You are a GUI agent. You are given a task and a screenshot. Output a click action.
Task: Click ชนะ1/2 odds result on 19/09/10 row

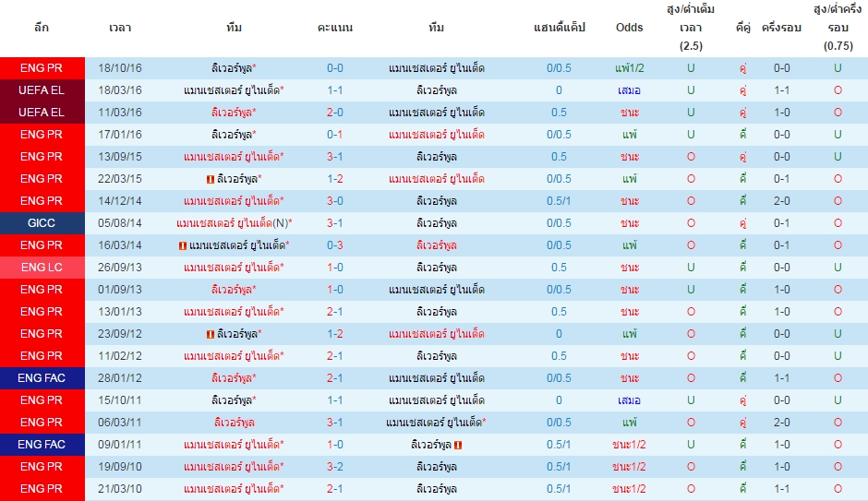[x=630, y=466]
